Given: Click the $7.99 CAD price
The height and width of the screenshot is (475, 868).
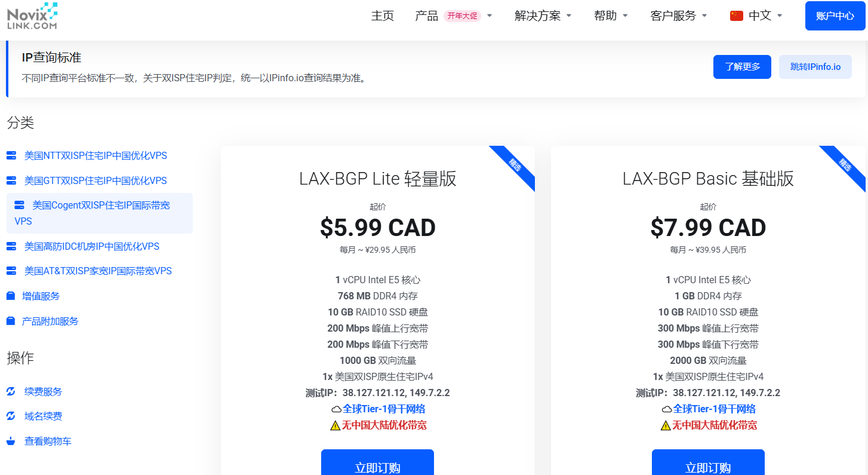Looking at the screenshot, I should coord(708,228).
